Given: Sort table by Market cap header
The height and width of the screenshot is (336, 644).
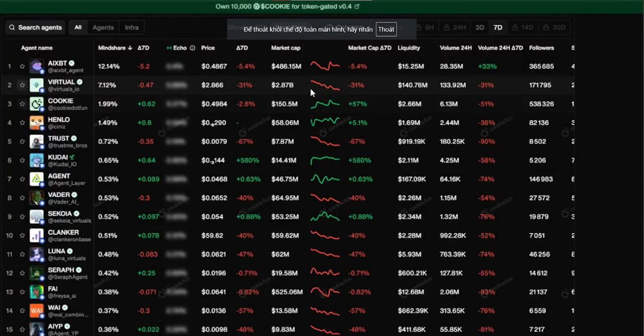Looking at the screenshot, I should click(286, 48).
